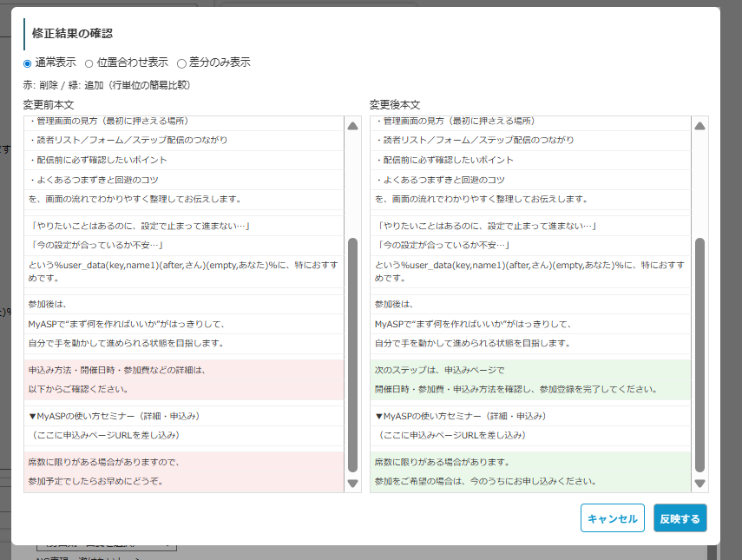Click the 修正結果の確認 dialog title
Image resolution: width=742 pixels, height=560 pixels.
(72, 33)
